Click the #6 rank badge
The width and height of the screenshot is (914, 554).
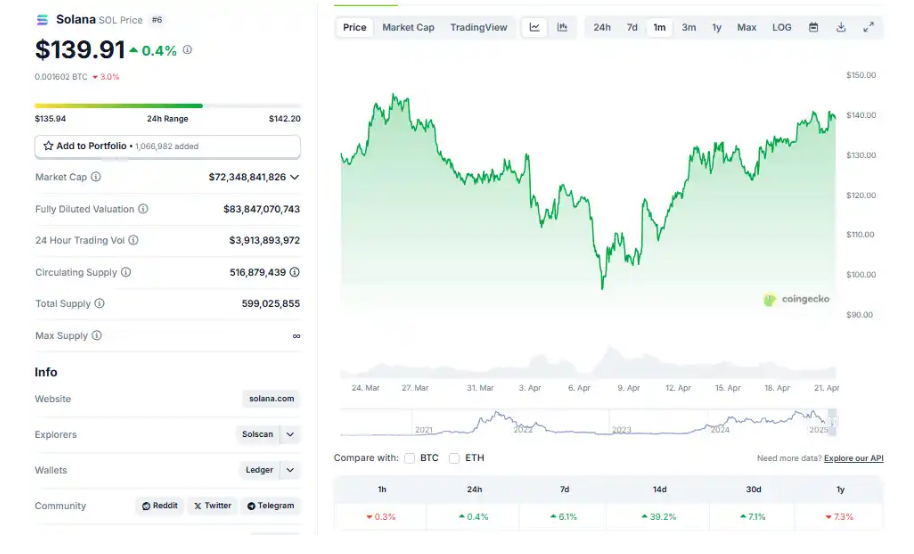[x=157, y=20]
